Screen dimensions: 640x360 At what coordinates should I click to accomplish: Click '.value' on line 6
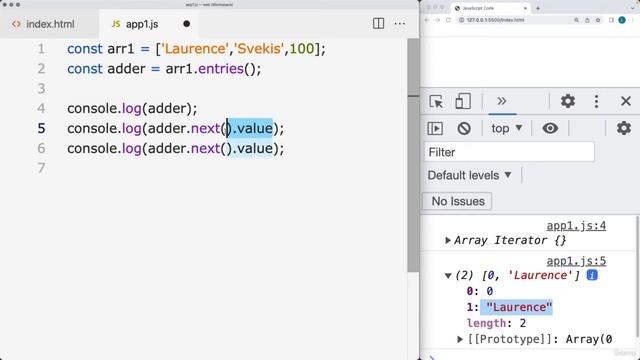(x=252, y=148)
